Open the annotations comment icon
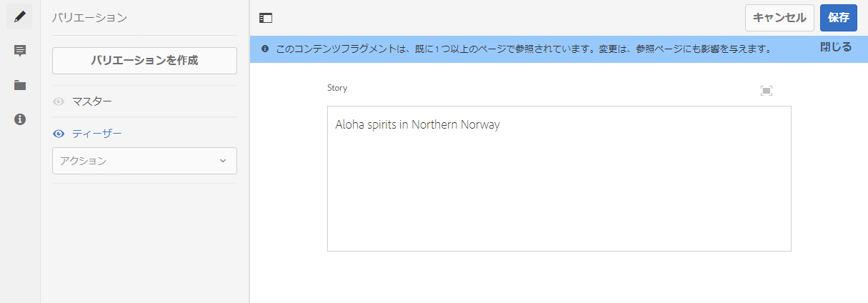The height and width of the screenshot is (303, 868). tap(20, 51)
